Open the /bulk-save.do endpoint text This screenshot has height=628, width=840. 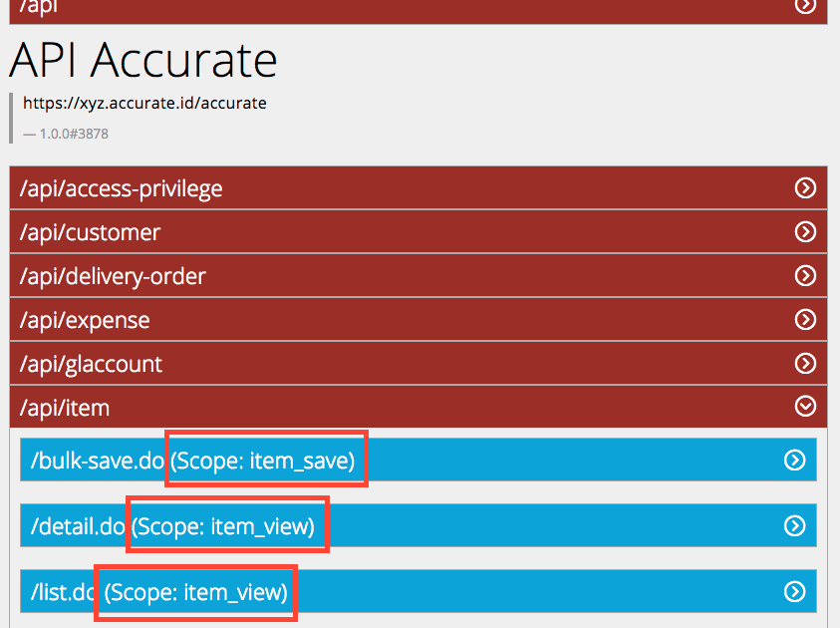(x=97, y=461)
